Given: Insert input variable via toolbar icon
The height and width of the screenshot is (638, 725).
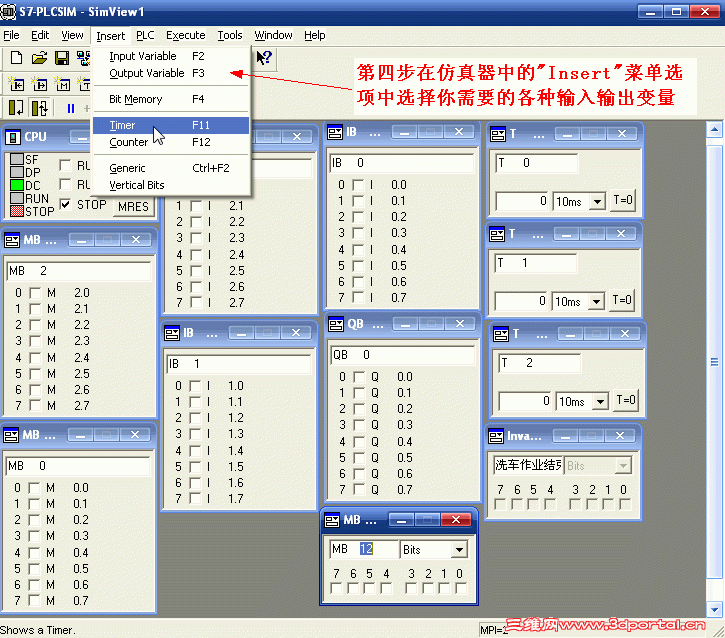Looking at the screenshot, I should tap(17, 84).
